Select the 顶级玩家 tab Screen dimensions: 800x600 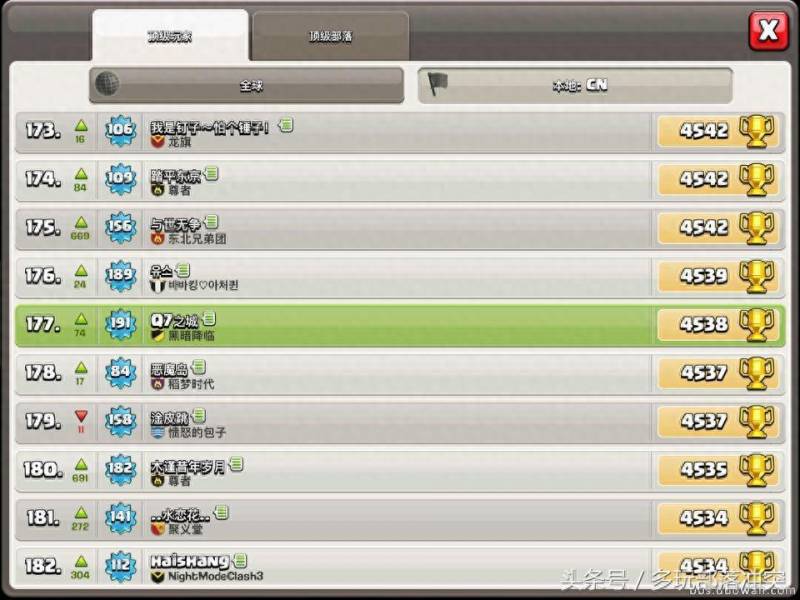(170, 36)
